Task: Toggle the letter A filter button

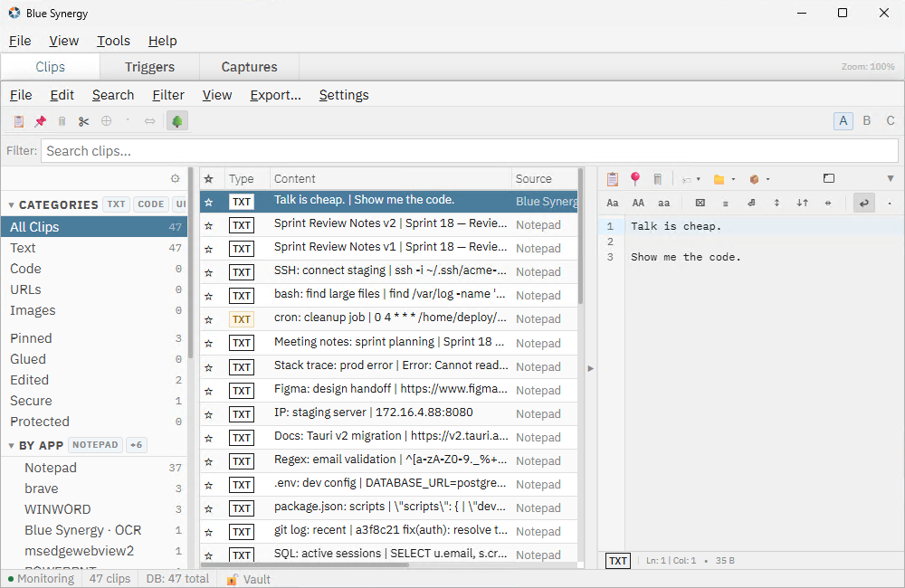Action: coord(843,119)
